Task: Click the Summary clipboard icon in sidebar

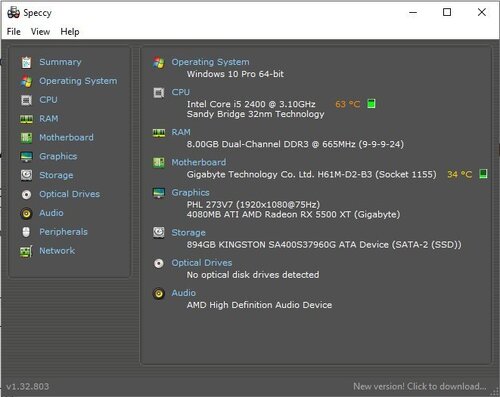Action: tap(26, 62)
